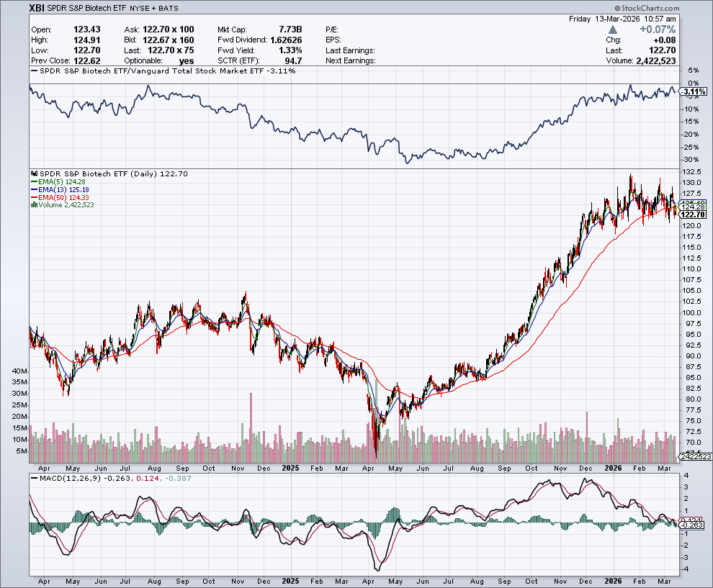Viewport: 713px width, 588px height.
Task: Click the SPDR S&P Biotech ETF header title
Action: point(87,8)
